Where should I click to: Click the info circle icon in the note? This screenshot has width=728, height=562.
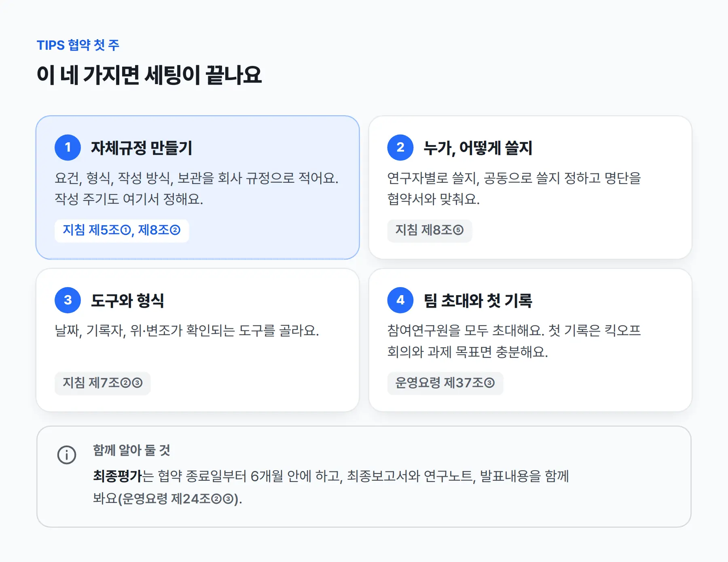coord(67,455)
